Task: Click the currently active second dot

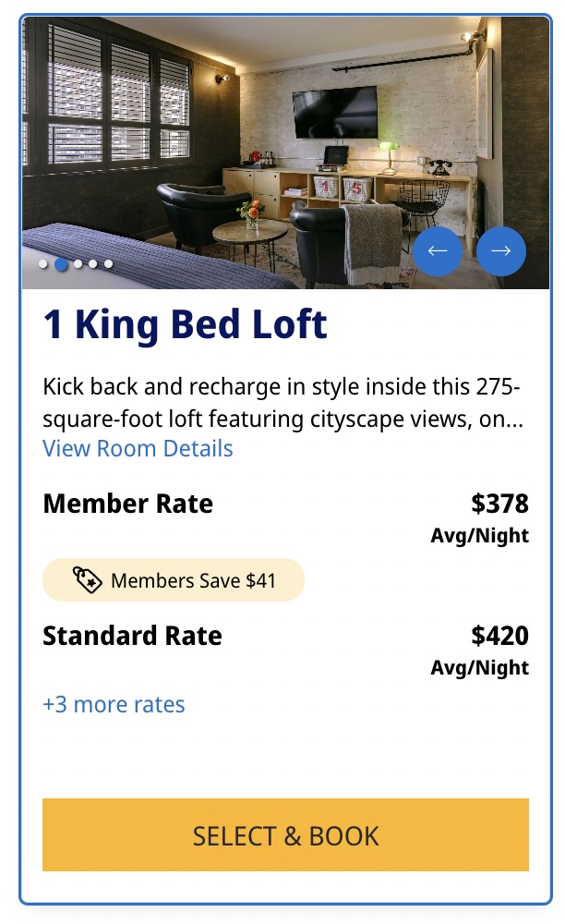Action: pos(60,264)
